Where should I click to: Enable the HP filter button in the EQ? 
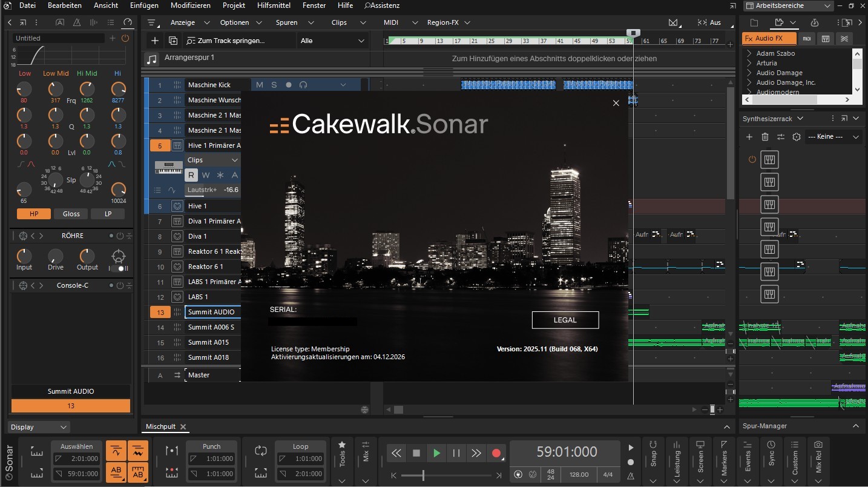coord(34,214)
